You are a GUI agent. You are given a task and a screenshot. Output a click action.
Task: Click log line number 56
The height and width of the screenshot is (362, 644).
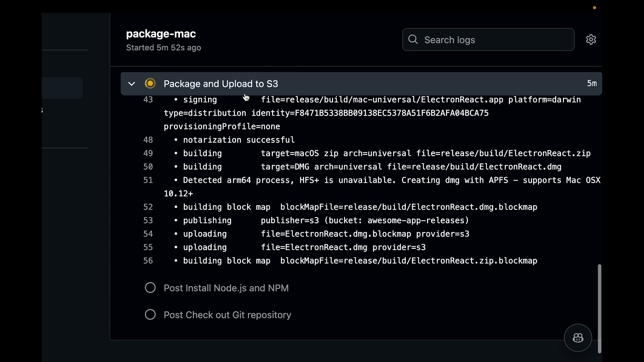pyautogui.click(x=148, y=261)
